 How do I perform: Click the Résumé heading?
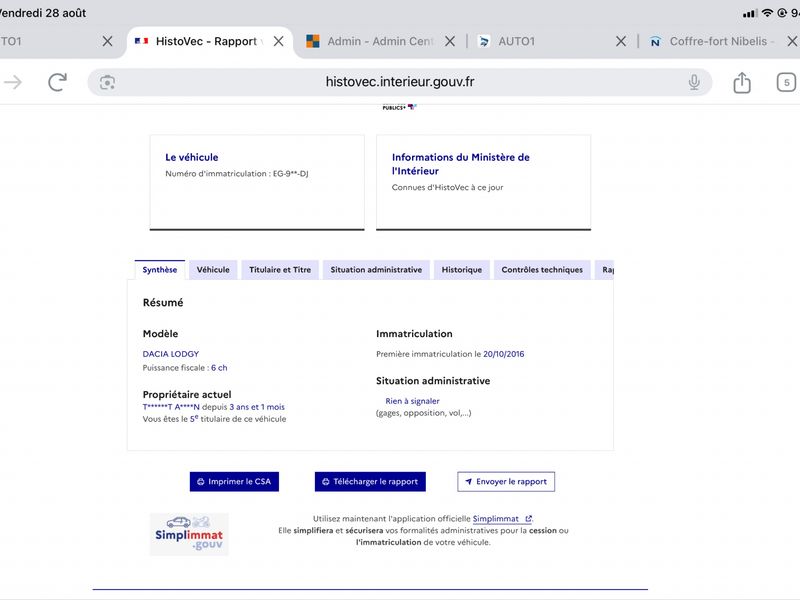[163, 303]
